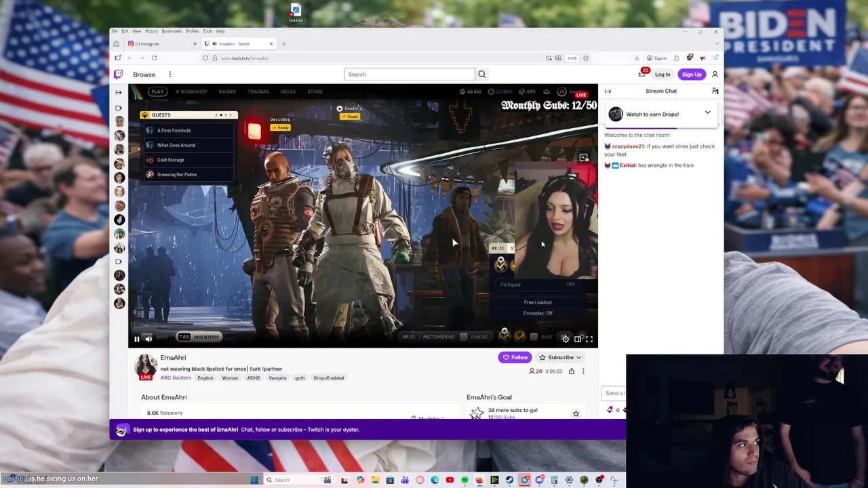Viewport: 868px width, 488px height.
Task: Pause the stream video
Action: click(136, 339)
